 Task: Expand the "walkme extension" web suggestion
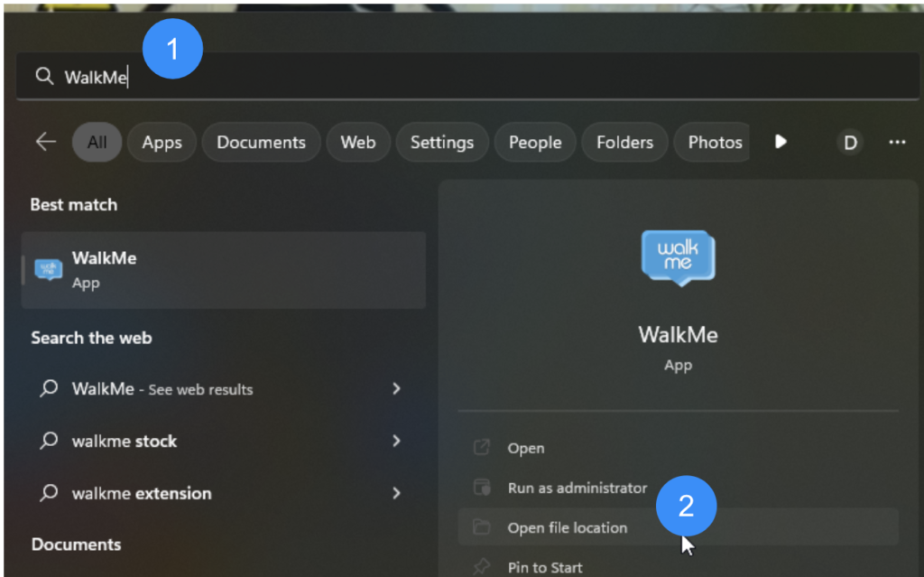(396, 494)
